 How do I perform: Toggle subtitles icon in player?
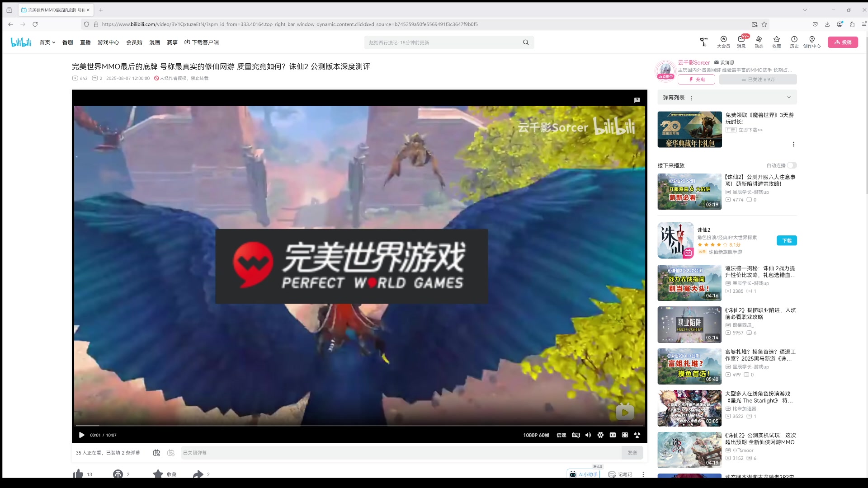pos(576,435)
